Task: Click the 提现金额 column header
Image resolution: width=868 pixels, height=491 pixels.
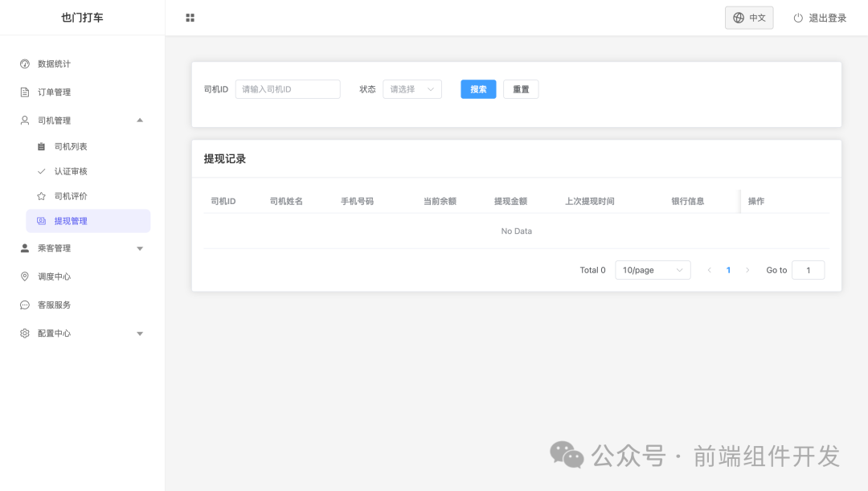Action: (511, 201)
